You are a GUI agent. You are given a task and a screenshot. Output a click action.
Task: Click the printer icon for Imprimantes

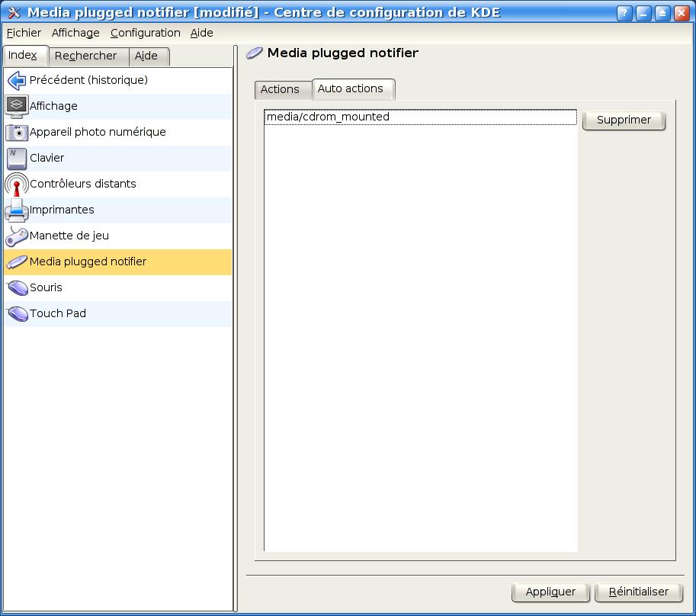(17, 210)
